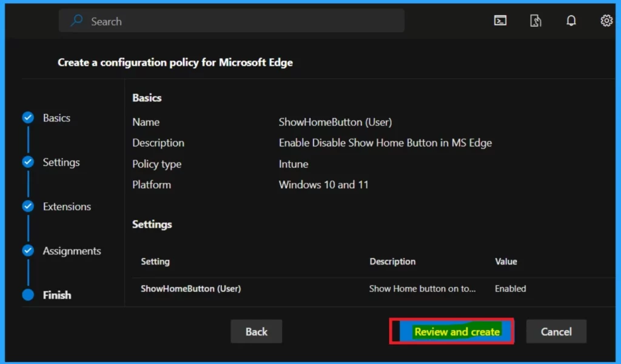The width and height of the screenshot is (621, 364).
Task: Click the Description column header
Action: coord(392,262)
